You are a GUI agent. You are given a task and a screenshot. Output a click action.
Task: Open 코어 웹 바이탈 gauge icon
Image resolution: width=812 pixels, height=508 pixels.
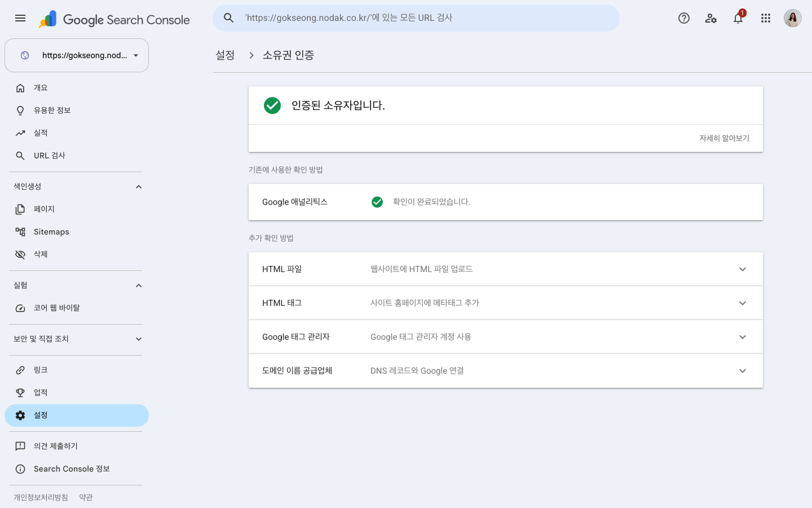coord(20,308)
